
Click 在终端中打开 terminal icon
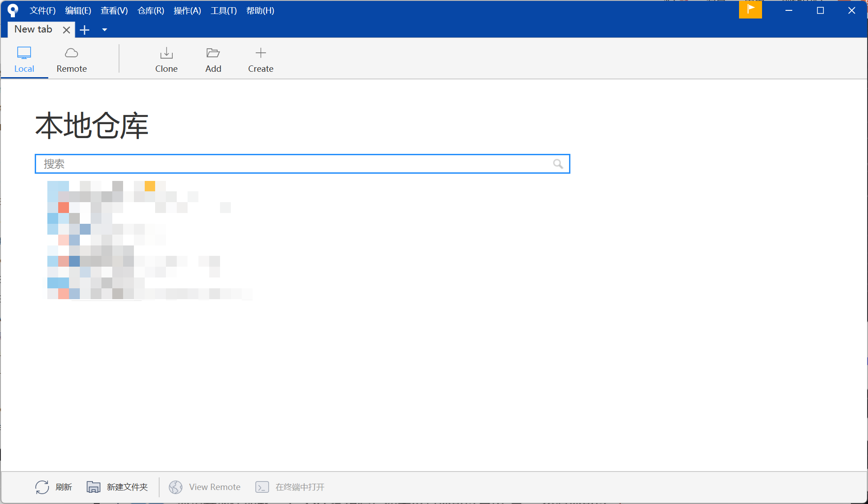click(x=262, y=487)
